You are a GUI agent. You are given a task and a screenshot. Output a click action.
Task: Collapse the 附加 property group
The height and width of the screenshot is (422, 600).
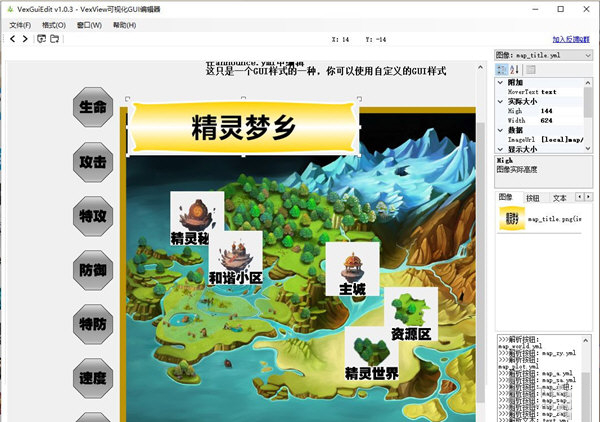tap(501, 81)
